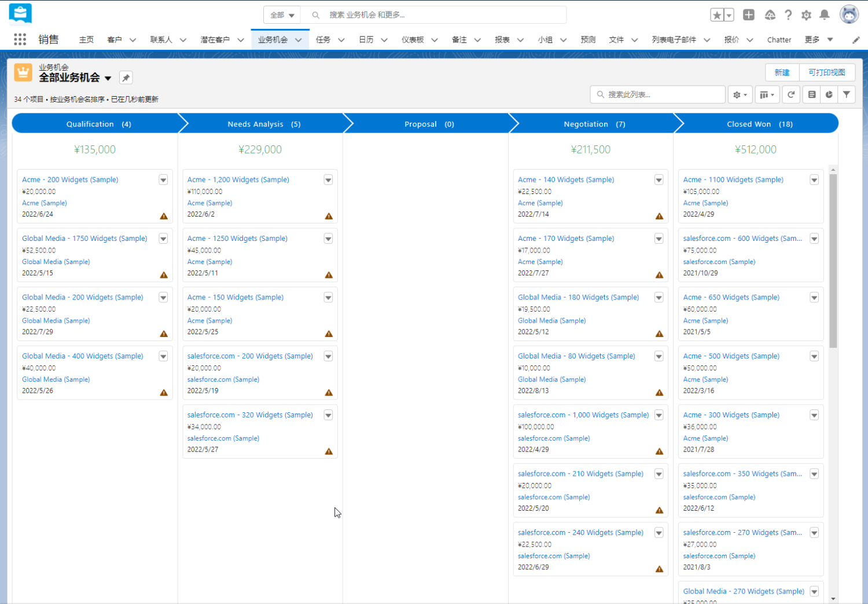Open actions menu for Global Media - 180 Widgets card
Viewport: 868px width, 604px height.
point(659,298)
